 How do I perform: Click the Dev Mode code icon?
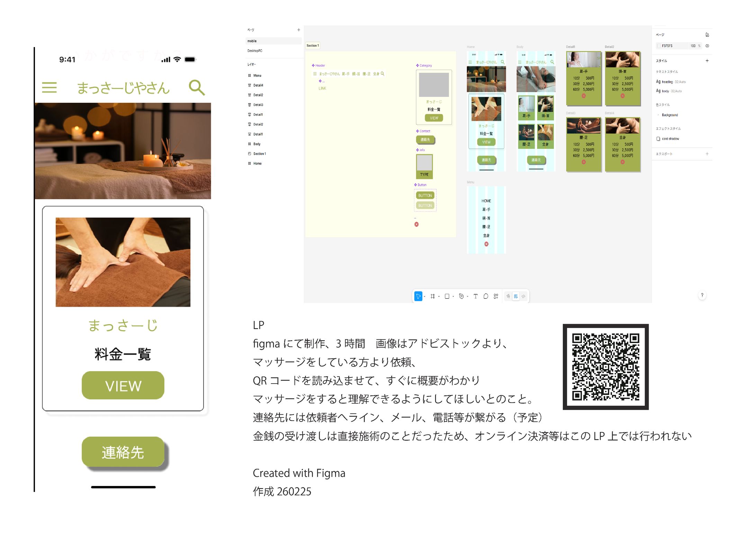tap(523, 296)
